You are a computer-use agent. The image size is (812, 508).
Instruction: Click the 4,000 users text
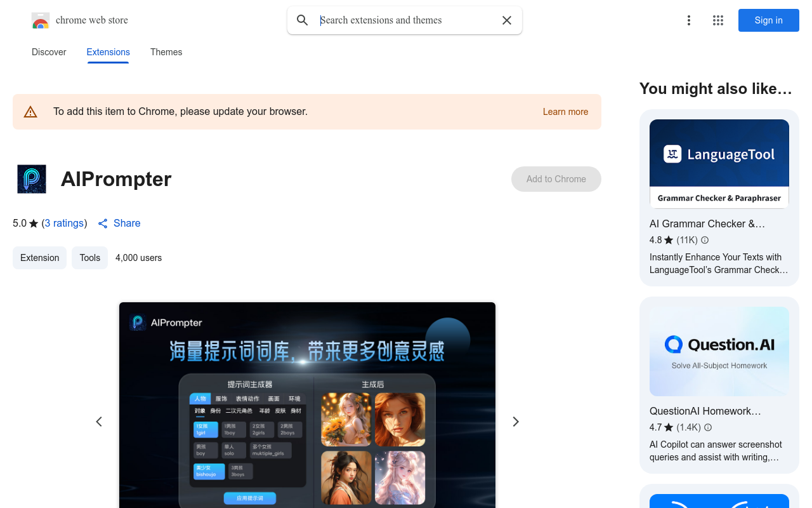[138, 258]
